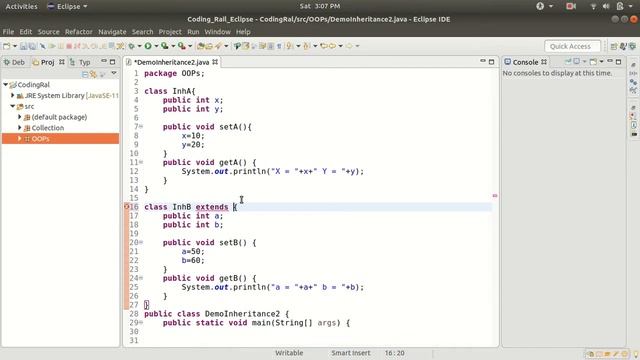Open the Coverage launch dropdown arrow
Screen dimensions: 640x360
point(173,46)
